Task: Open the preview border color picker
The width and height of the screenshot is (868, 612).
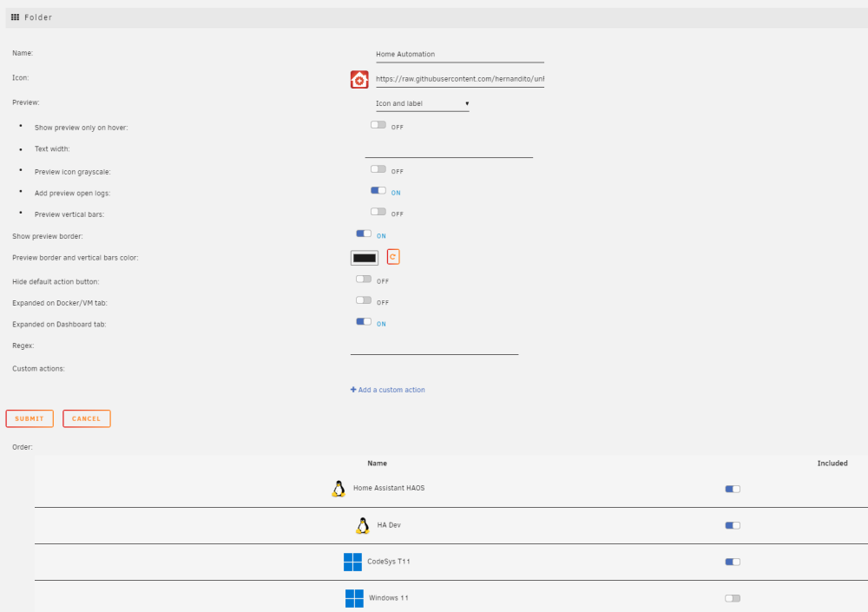Action: coord(365,258)
